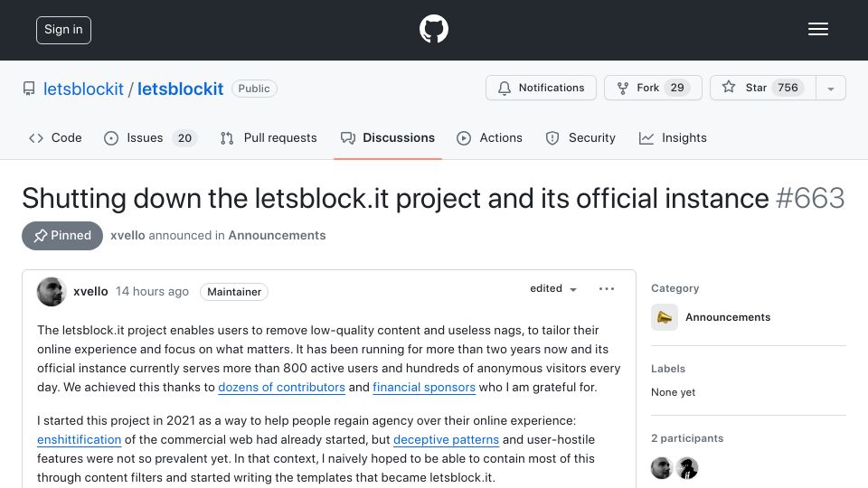Switch to the Security tab
Screen dimensions: 868x488
(580, 137)
